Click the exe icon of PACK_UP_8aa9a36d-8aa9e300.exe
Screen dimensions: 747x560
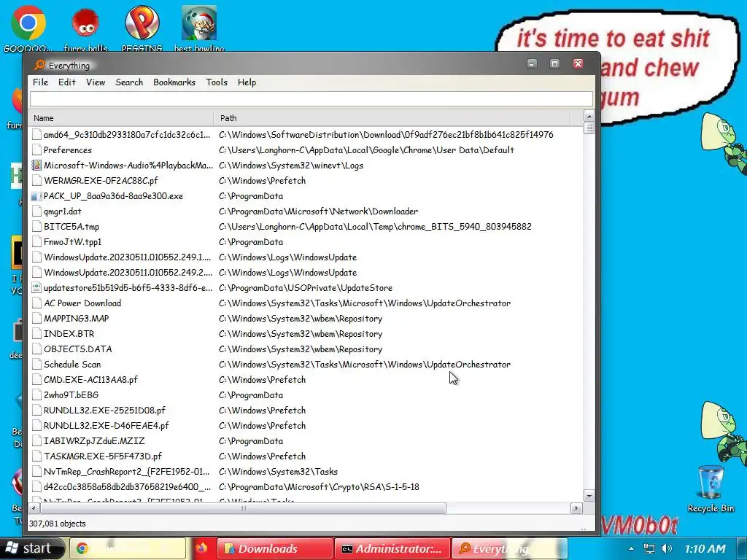point(36,195)
